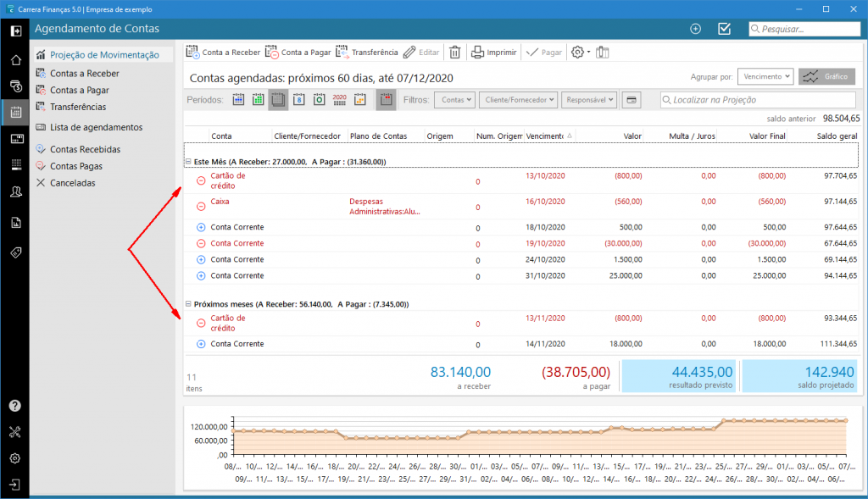Click the Home icon in left sidebar
This screenshot has height=499, width=868.
pos(14,60)
